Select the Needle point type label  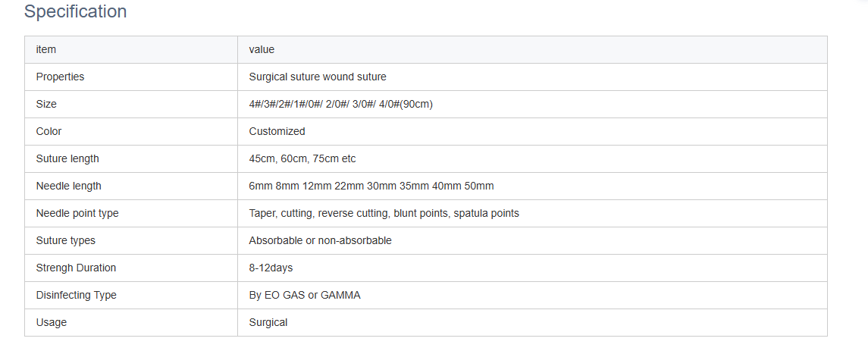pyautogui.click(x=77, y=213)
